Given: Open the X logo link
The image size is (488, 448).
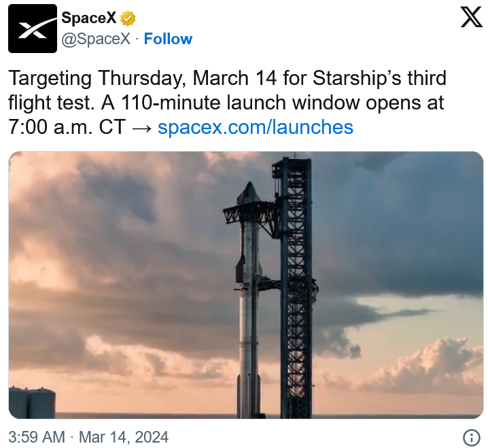Looking at the screenshot, I should coord(471,18).
